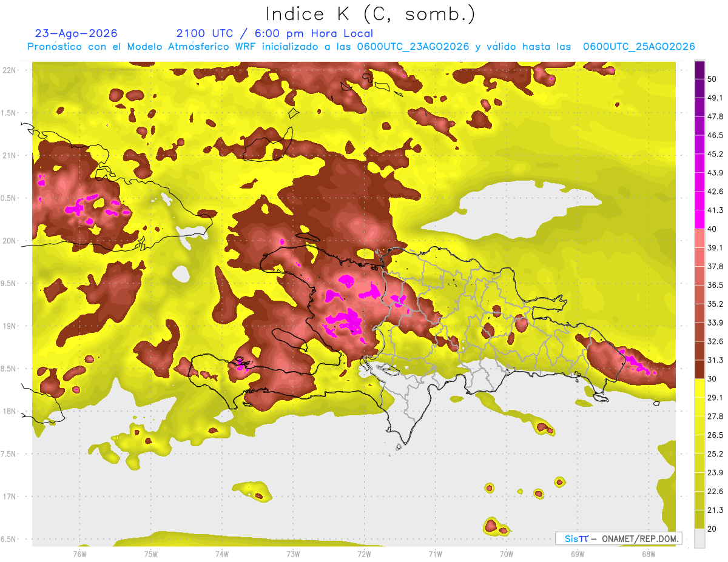Click the '43.9' colorbar label
The height and width of the screenshot is (562, 728).
coord(715,173)
